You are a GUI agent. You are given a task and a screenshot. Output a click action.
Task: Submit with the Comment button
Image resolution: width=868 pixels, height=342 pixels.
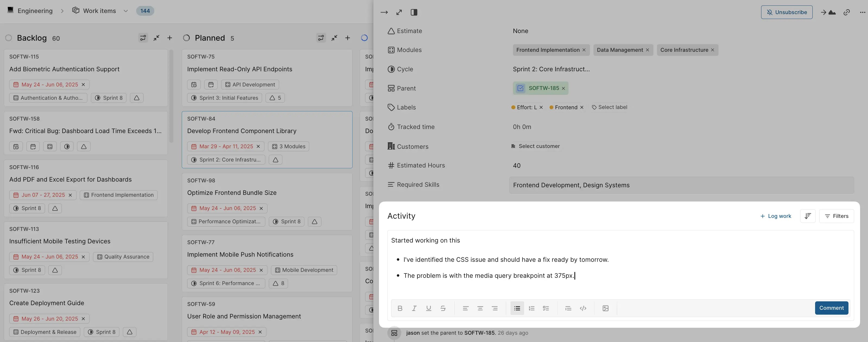831,308
